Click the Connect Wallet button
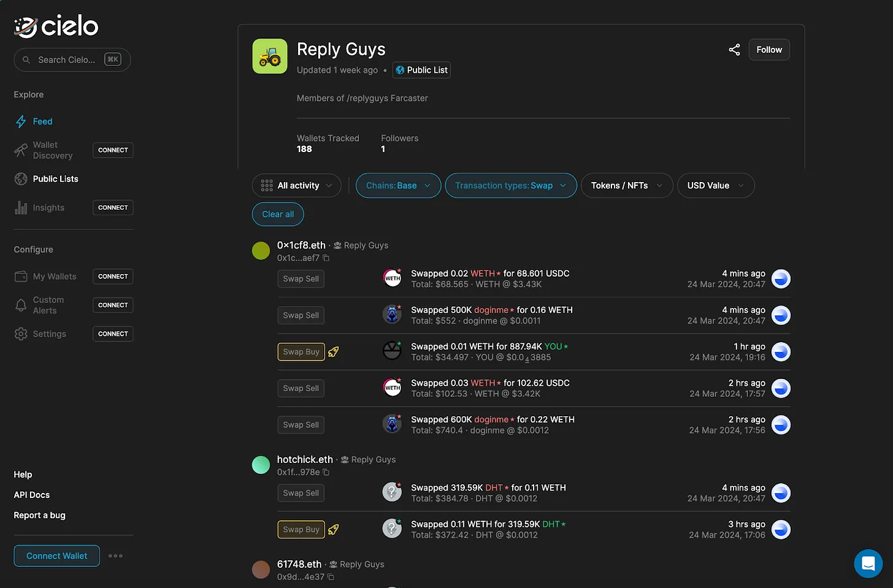This screenshot has width=893, height=588. point(56,556)
